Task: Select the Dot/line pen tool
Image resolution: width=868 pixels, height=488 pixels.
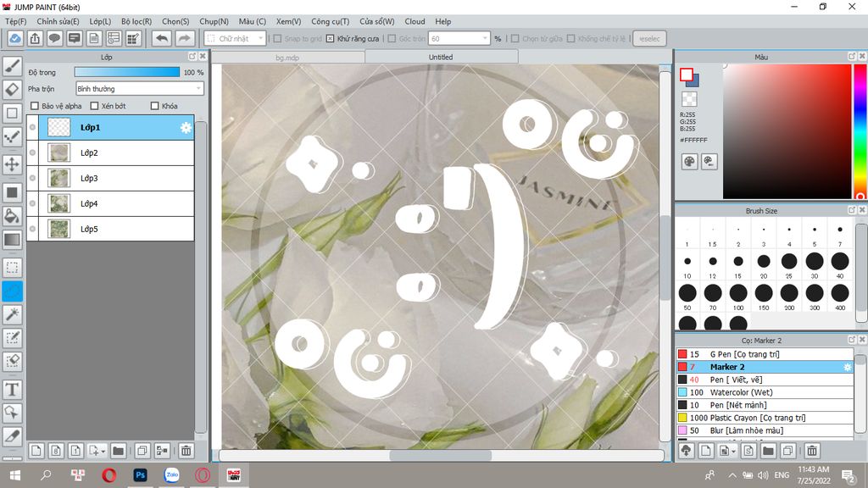Action: point(12,136)
